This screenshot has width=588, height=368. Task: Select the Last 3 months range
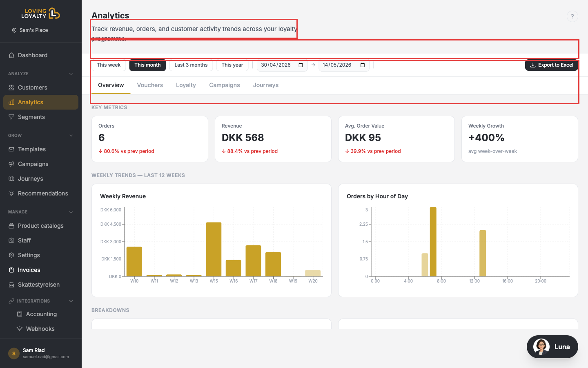click(191, 65)
